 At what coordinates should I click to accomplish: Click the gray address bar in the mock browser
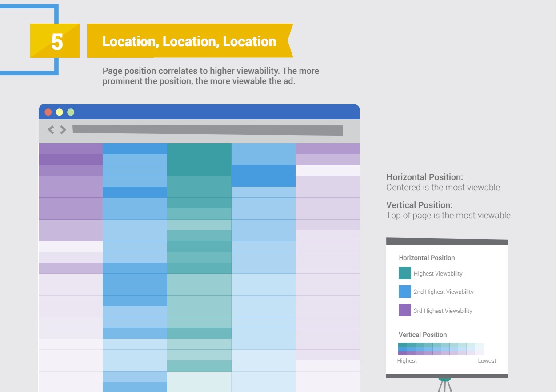(208, 130)
